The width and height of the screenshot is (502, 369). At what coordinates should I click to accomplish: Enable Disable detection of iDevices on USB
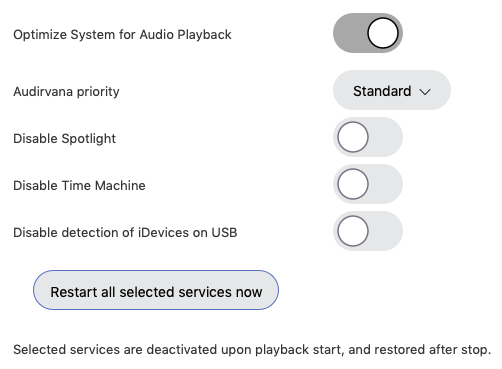point(368,231)
